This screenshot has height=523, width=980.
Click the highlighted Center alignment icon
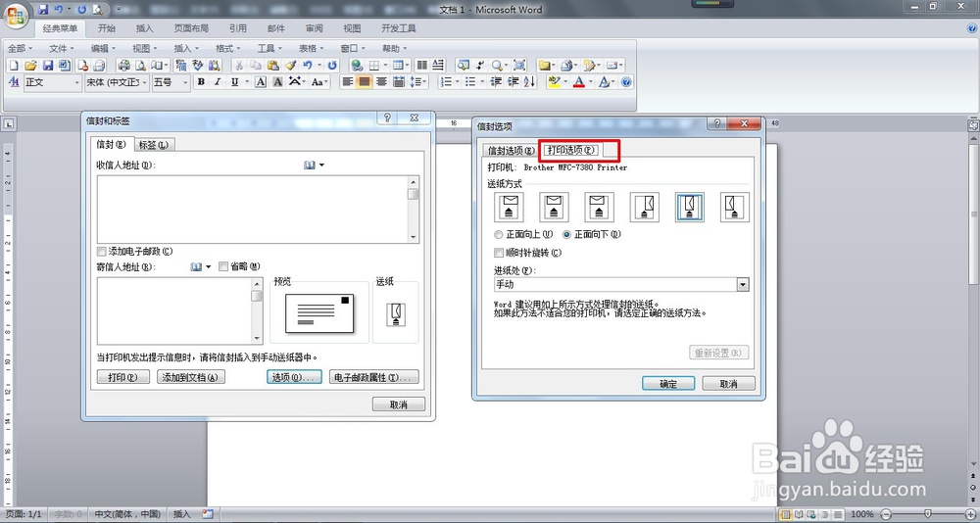(x=365, y=82)
